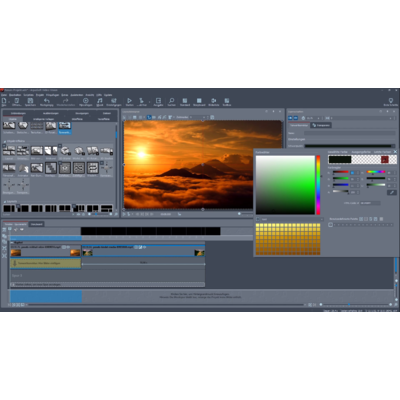The image size is (400, 400).
Task: Click the Ausgabe export toolbar icon
Action: 158,101
